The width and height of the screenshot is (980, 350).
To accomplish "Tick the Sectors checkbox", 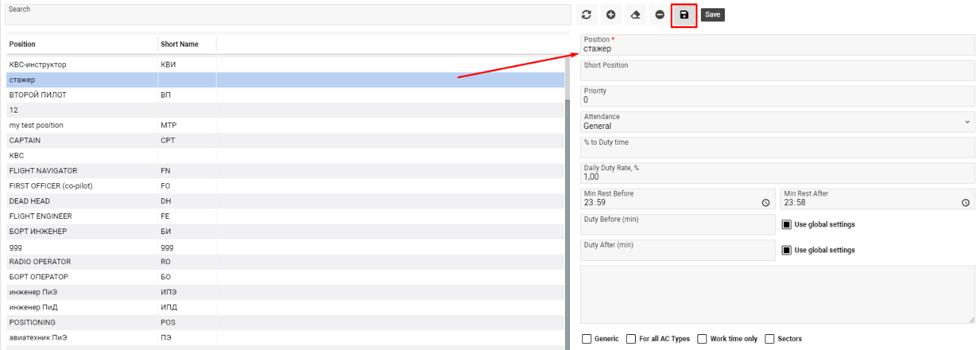I will click(x=769, y=339).
